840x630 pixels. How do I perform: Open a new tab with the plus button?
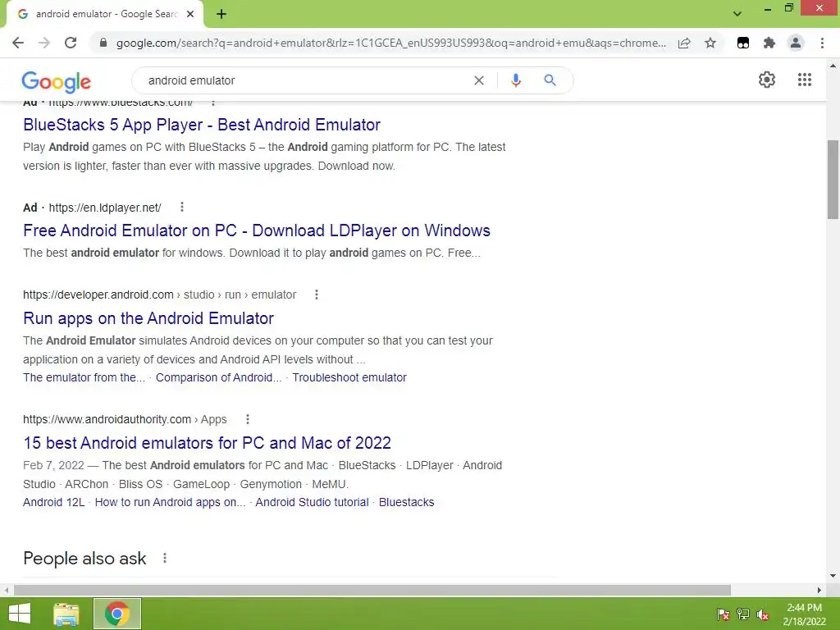[221, 14]
